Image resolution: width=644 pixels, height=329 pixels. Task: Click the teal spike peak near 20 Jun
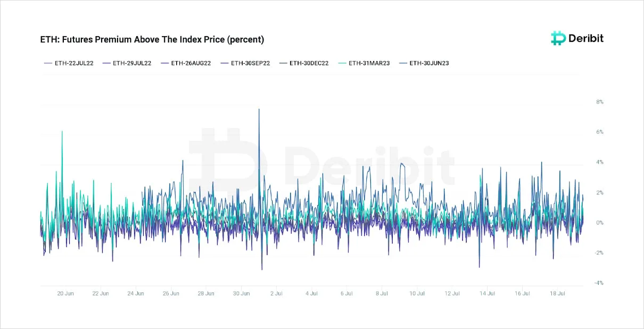click(x=62, y=132)
